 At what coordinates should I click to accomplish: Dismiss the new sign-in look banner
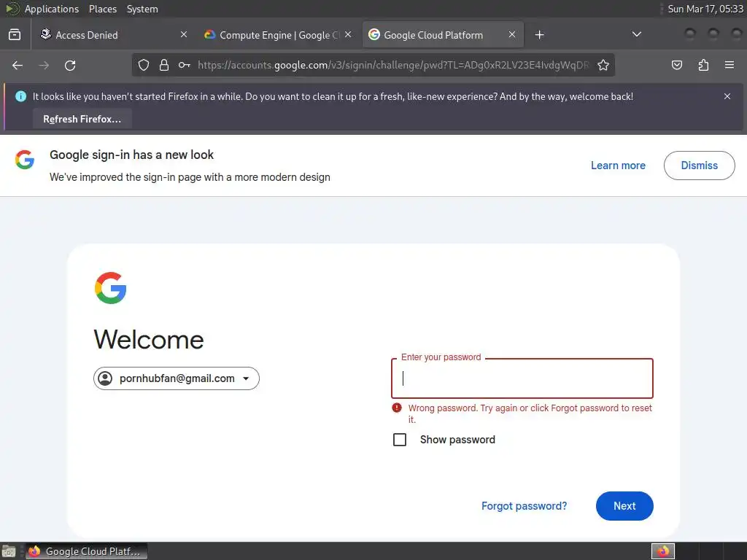[x=699, y=166]
